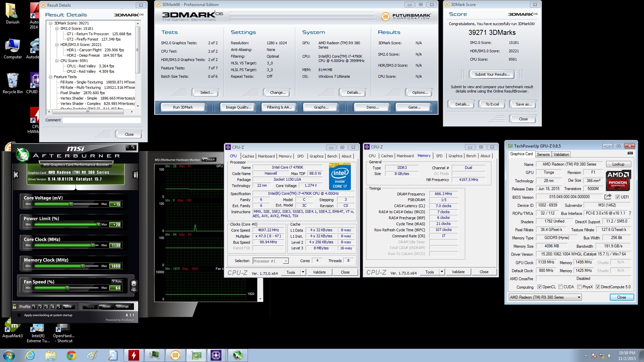Screen dimensions: 644x362
Task: Click the Detach button on Hardware Monitor
Action: coord(209,160)
